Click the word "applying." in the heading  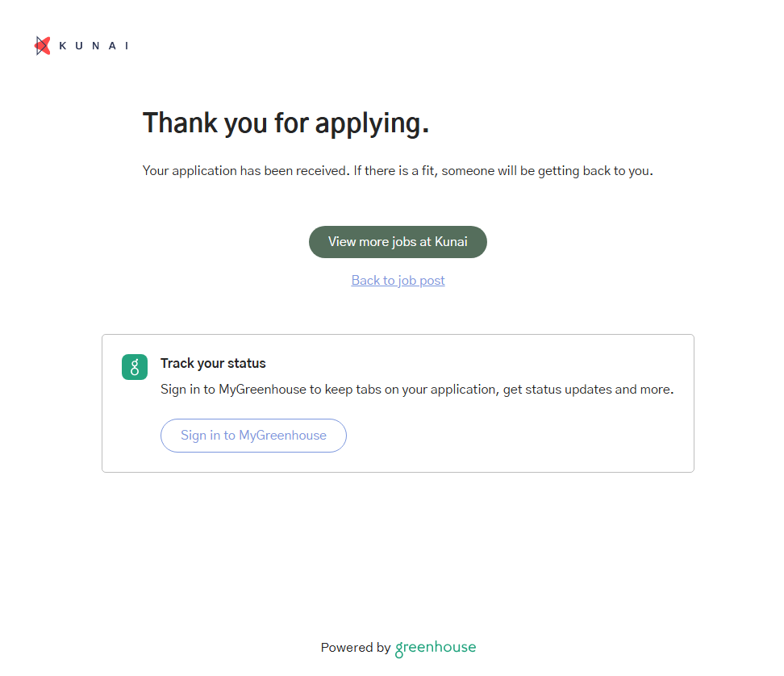372,123
